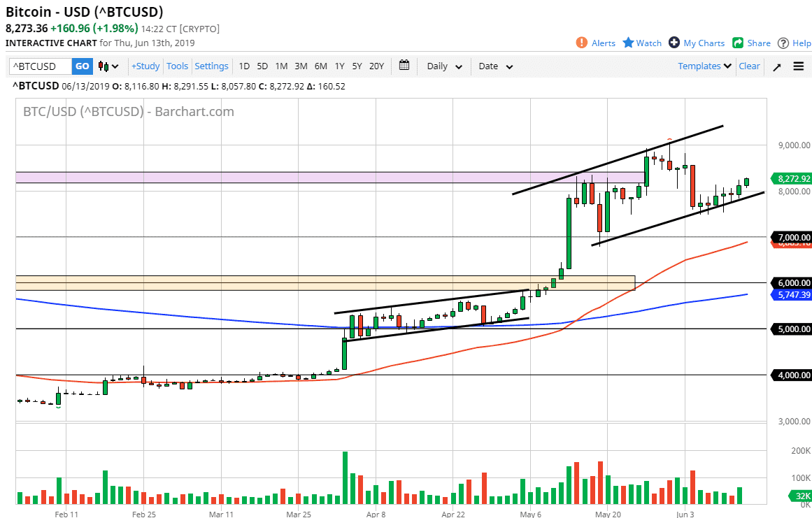Select the 1D time range
Image resolution: width=812 pixels, height=518 pixels.
pyautogui.click(x=244, y=66)
